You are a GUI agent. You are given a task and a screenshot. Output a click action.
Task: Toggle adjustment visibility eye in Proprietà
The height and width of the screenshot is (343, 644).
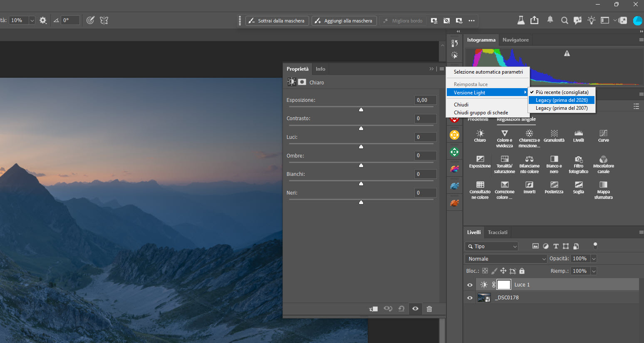[415, 308]
